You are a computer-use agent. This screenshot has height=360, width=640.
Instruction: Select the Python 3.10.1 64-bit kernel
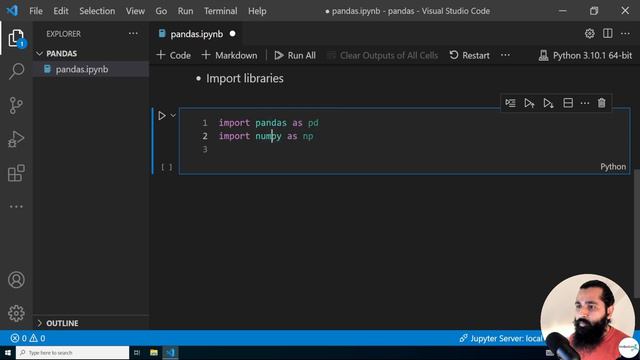coord(585,55)
